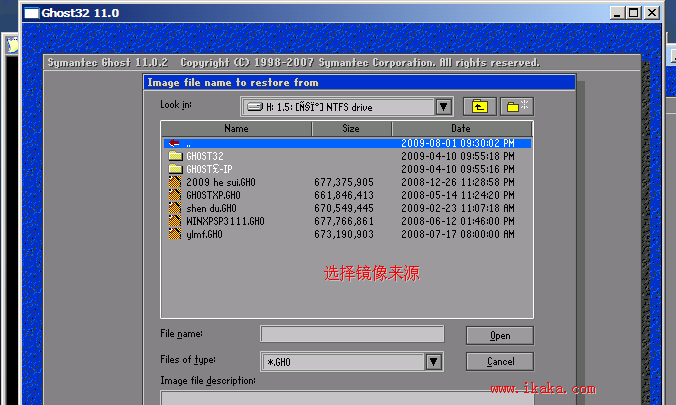Viewport: 676px width, 405px height.
Task: Open the H: NTFS drive combo box
Action: click(x=347, y=107)
